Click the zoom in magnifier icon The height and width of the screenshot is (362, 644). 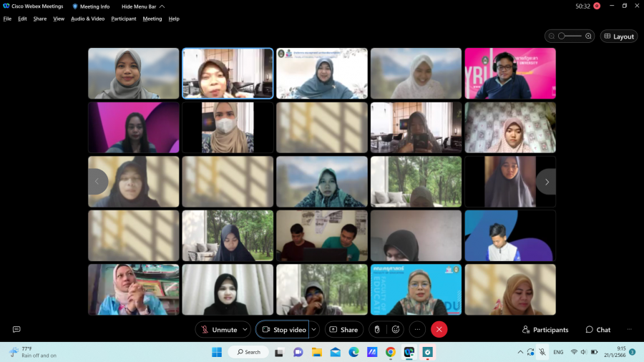click(x=589, y=36)
